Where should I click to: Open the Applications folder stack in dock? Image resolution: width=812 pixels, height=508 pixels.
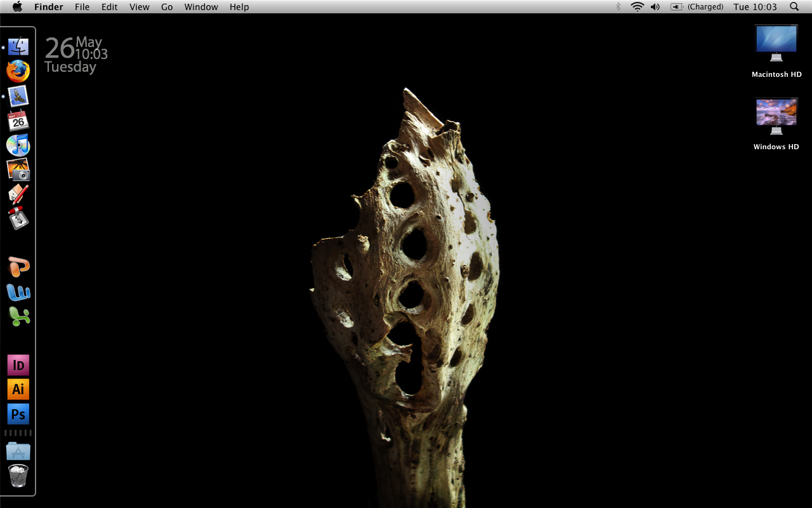tap(18, 451)
